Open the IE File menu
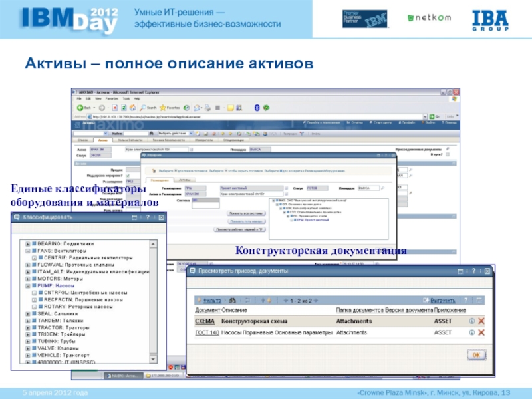 [x=79, y=98]
